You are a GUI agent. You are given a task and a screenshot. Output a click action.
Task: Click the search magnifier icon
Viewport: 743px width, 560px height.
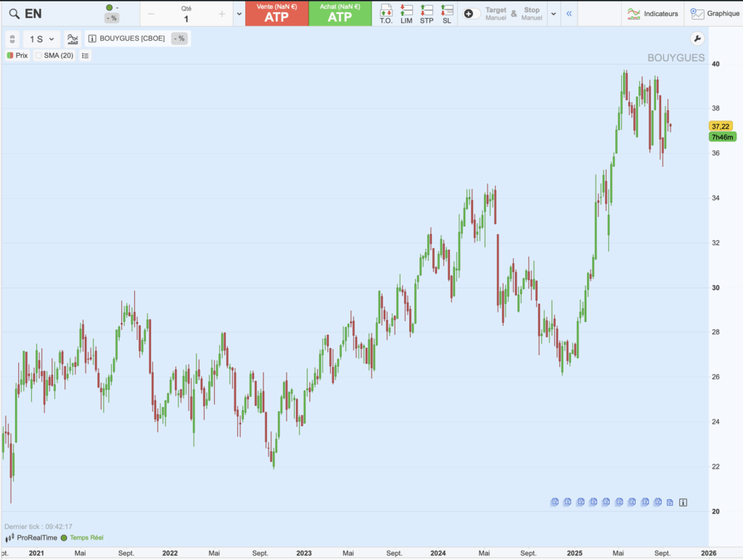click(x=13, y=13)
